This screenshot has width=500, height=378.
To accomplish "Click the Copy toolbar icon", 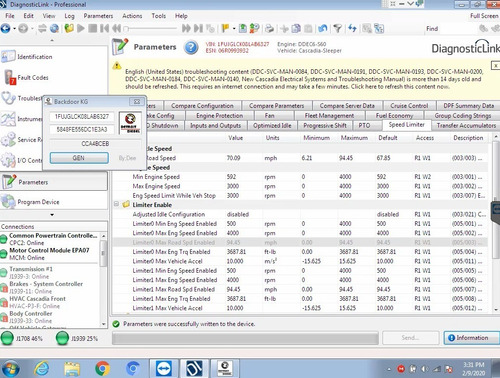I will pos(296,29).
